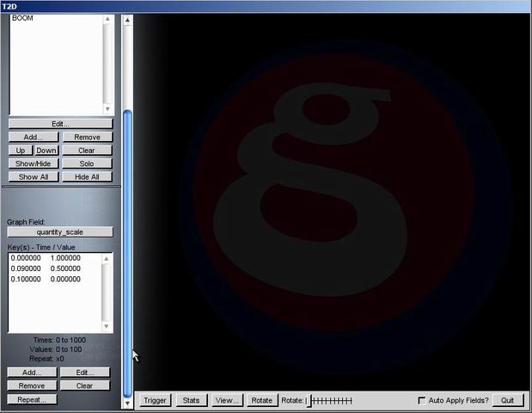Click the Hide All button
Image resolution: width=532 pixels, height=413 pixels.
point(87,176)
